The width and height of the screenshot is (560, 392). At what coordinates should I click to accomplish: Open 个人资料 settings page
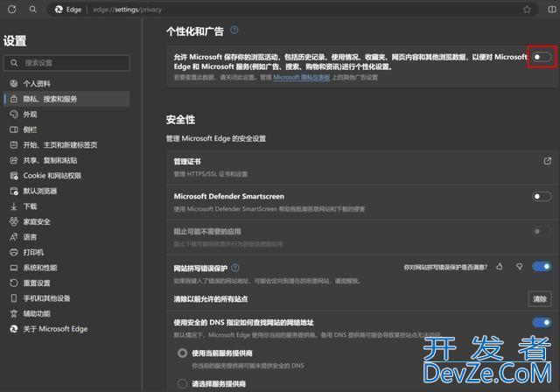(x=66, y=83)
